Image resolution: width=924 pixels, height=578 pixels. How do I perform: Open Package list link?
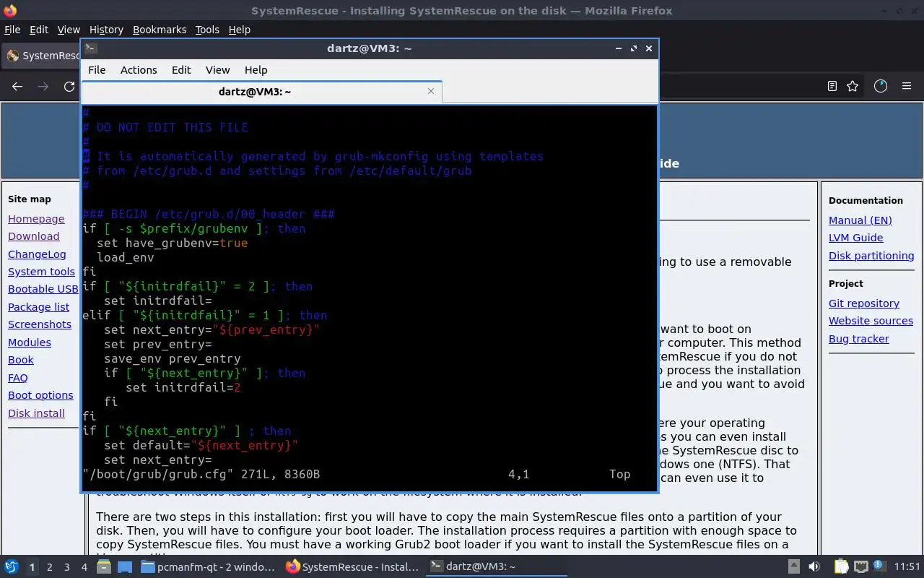tap(39, 307)
